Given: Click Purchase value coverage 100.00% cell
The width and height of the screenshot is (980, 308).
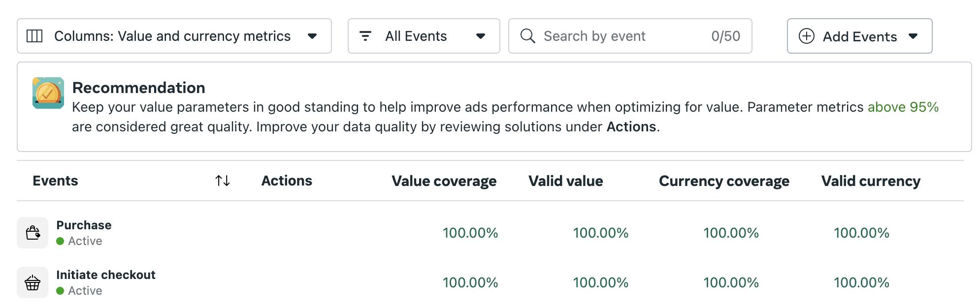Looking at the screenshot, I should (x=470, y=233).
